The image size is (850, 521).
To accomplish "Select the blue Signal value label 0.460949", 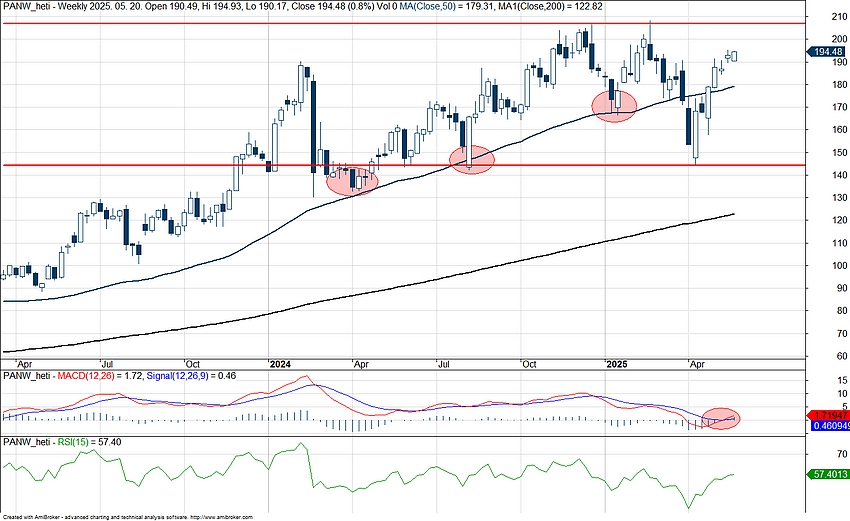I will point(829,426).
